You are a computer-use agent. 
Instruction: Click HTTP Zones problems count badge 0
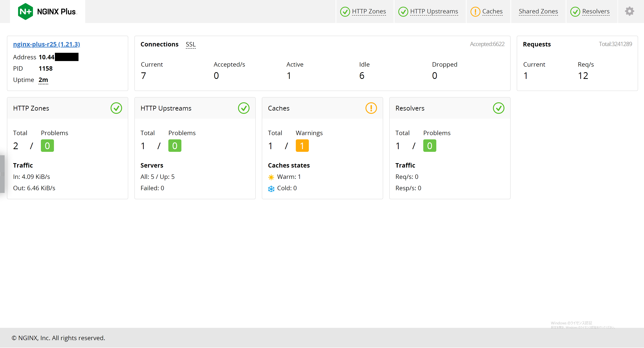tap(47, 146)
